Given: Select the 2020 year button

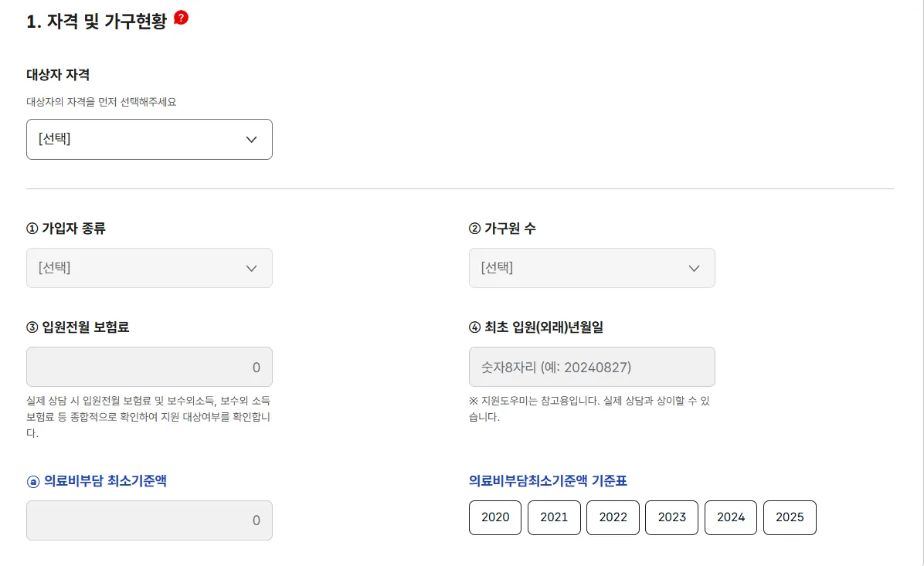Looking at the screenshot, I should point(494,517).
